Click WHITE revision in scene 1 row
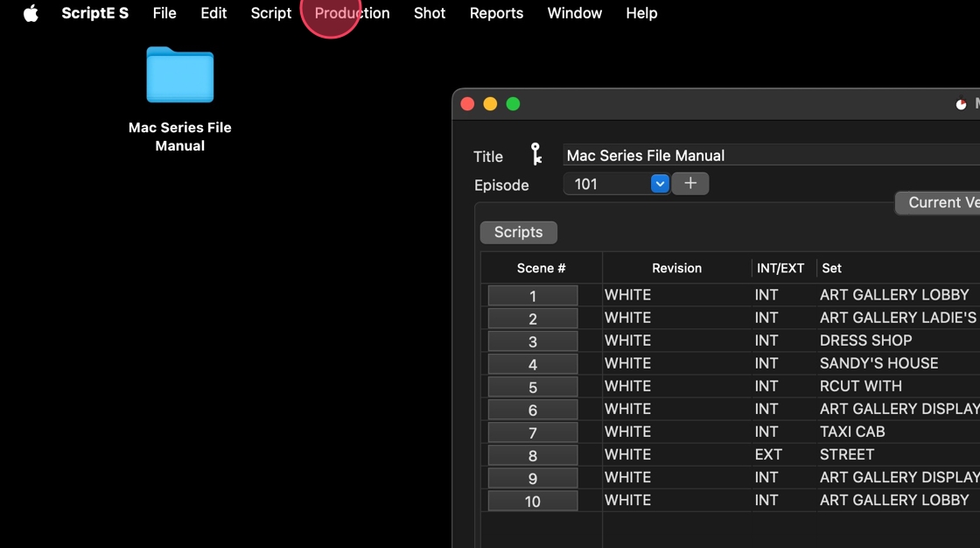980x548 pixels. tap(627, 295)
